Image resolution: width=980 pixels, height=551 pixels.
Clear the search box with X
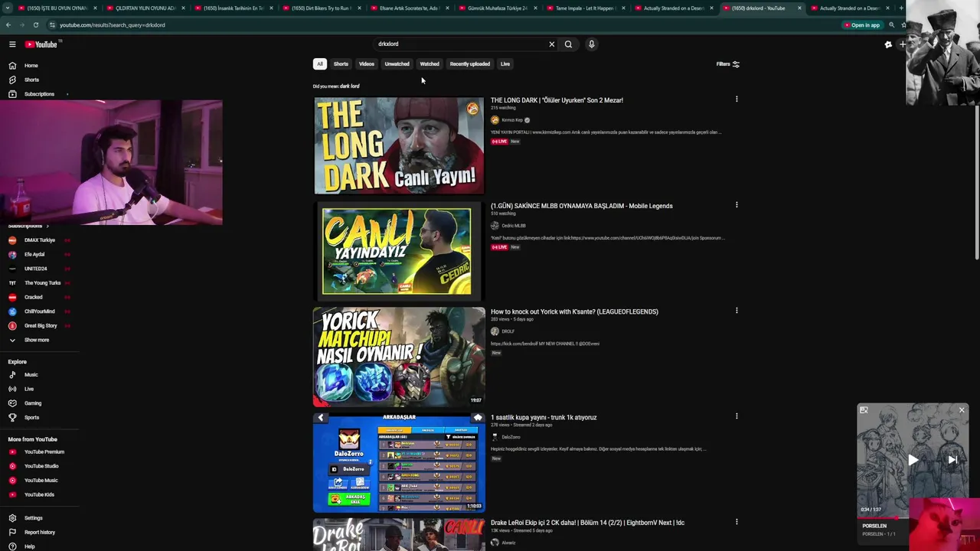click(551, 44)
